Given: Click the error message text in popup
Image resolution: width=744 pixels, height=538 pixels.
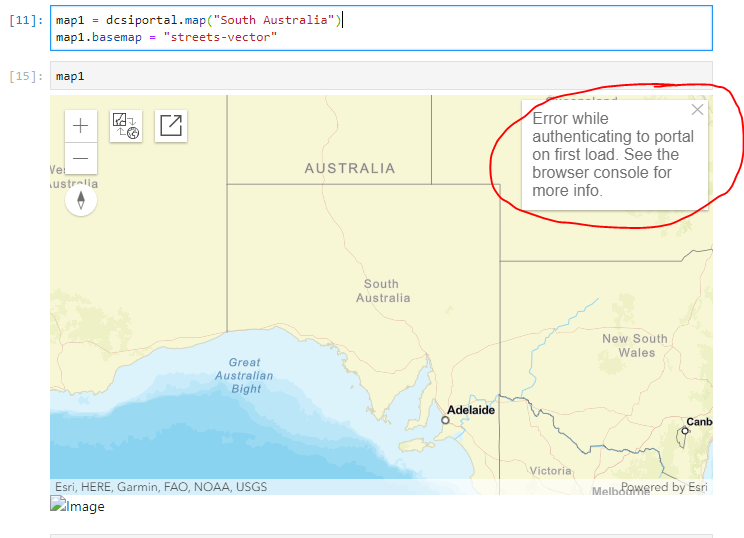Looking at the screenshot, I should pyautogui.click(x=612, y=154).
